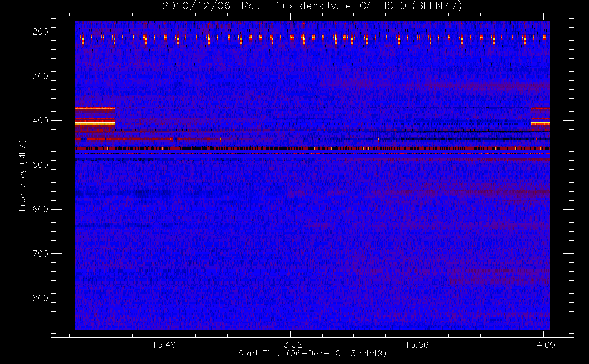Click the 500 frequency tick label
The height and width of the screenshot is (364, 589).
[x=40, y=165]
